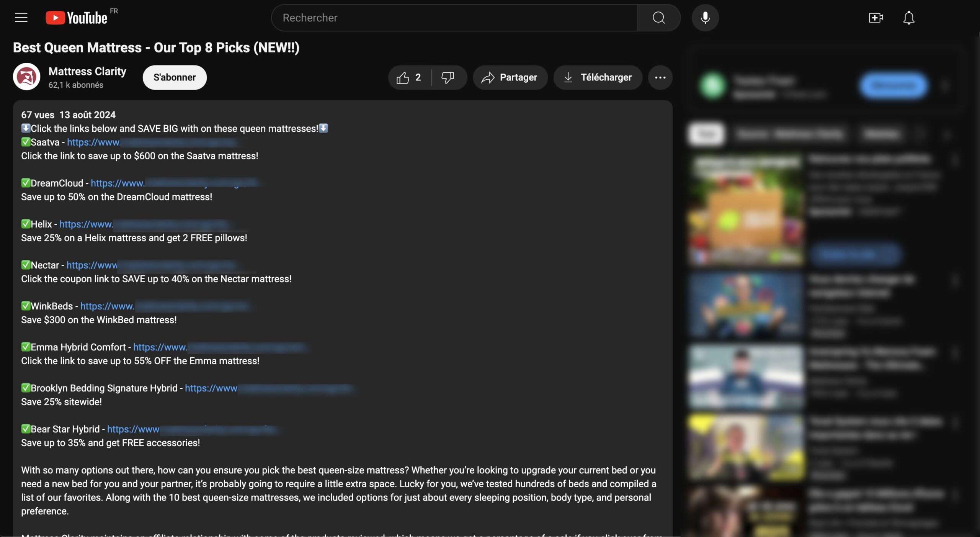
Task: Click 'Save up to 35% and get FREE accessories!'
Action: pos(110,443)
